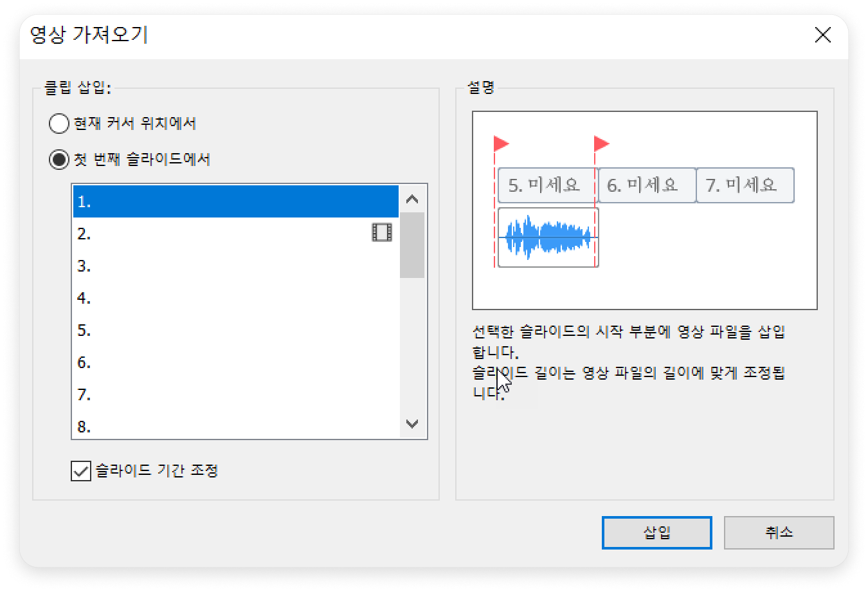Close the '영상 가져오기' dialog
This screenshot has height=592, width=868.
[x=823, y=35]
